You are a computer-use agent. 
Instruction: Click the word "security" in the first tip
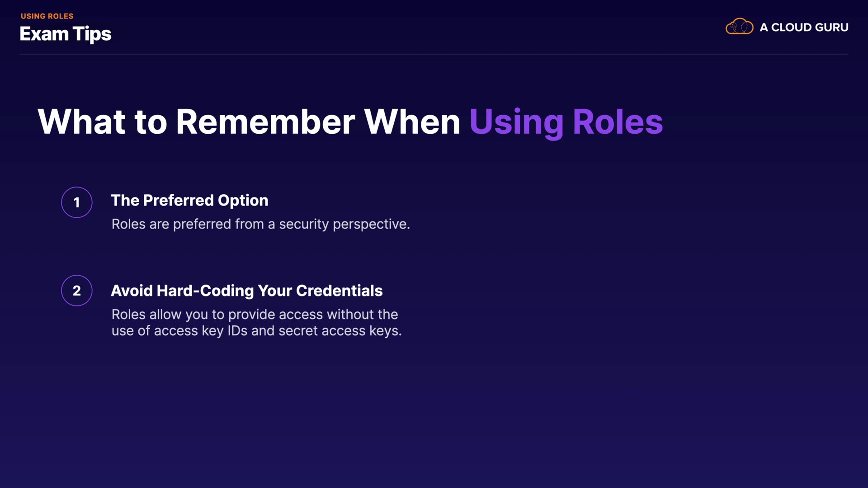(304, 224)
